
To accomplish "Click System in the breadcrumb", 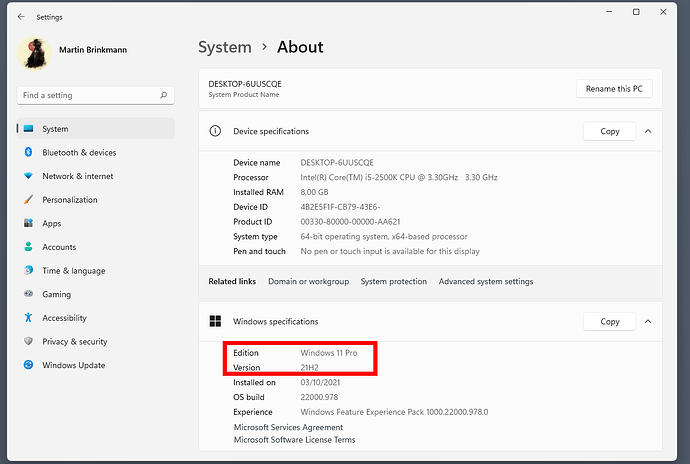I will point(225,47).
